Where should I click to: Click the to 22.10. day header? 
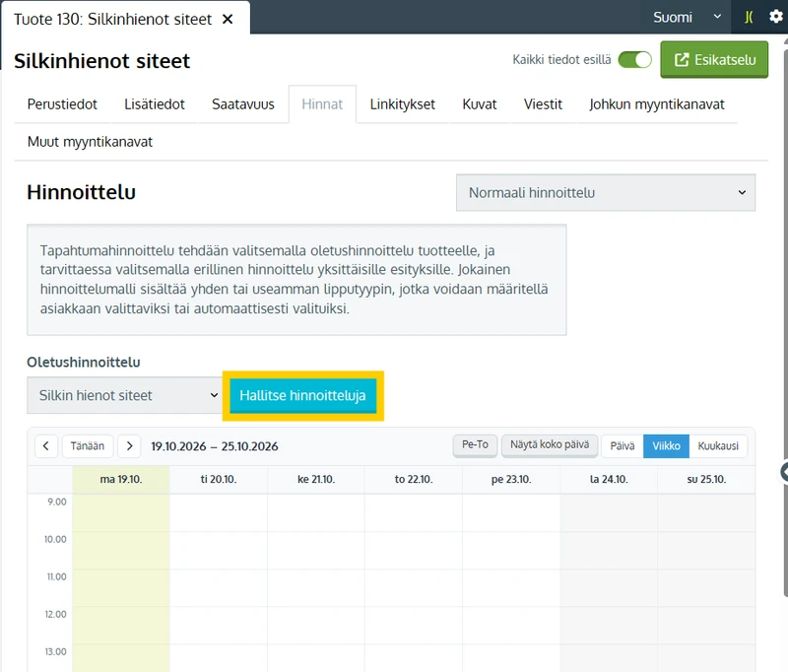pos(414,479)
